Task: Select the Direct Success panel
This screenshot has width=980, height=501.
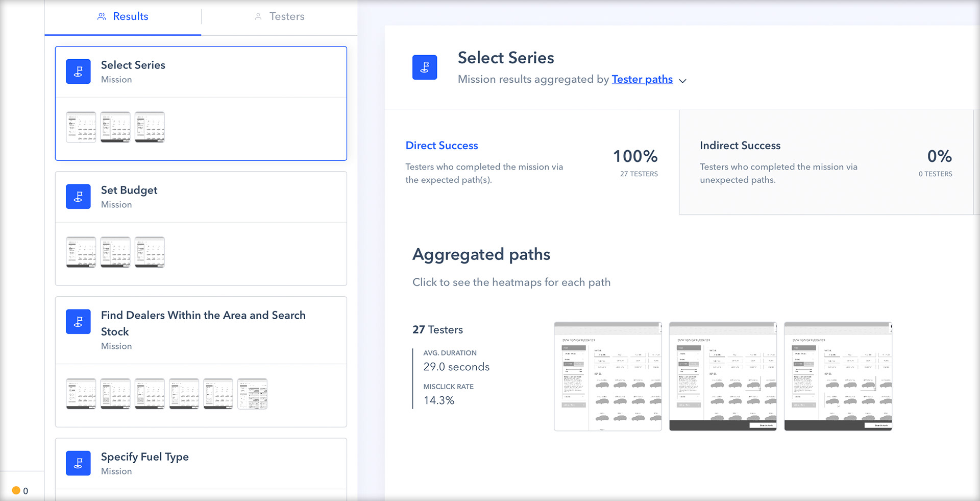Action: [x=532, y=162]
